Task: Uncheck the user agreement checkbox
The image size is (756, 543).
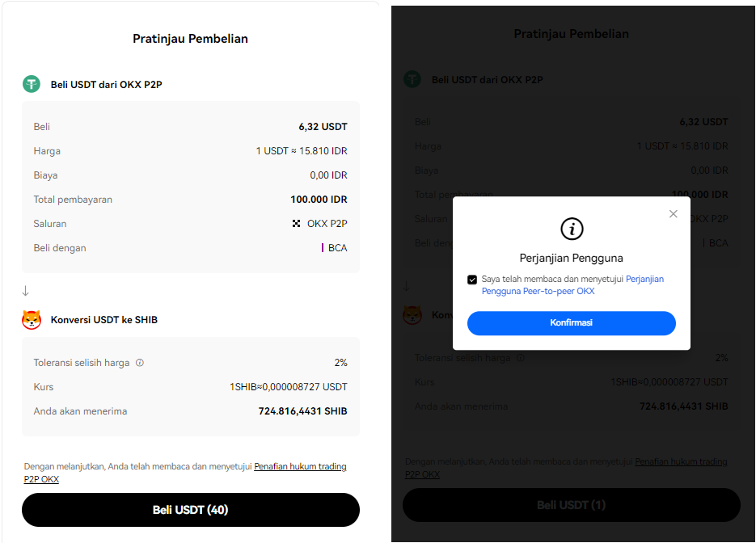Action: [x=472, y=280]
